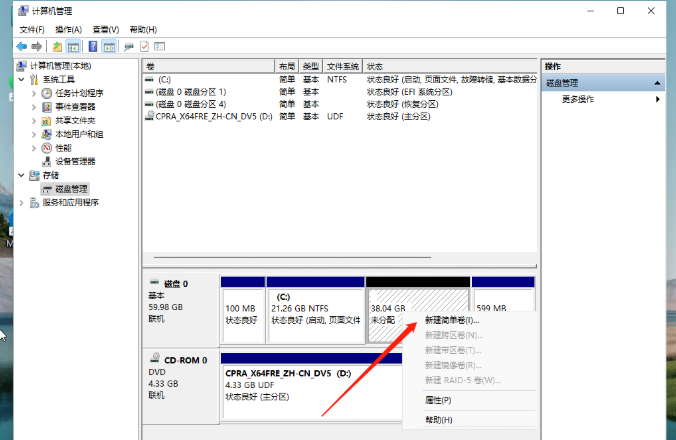
Task: Click the blue Help icon in toolbar
Action: (x=93, y=46)
